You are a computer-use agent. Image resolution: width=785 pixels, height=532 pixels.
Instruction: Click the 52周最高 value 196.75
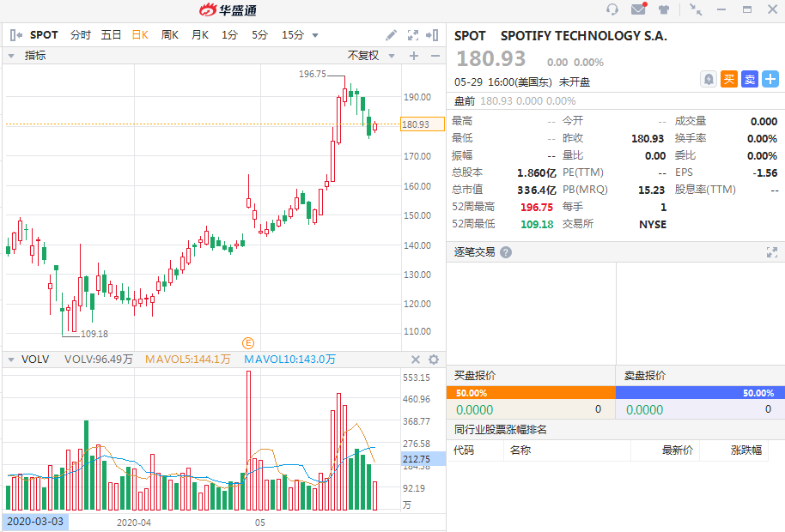pyautogui.click(x=537, y=207)
